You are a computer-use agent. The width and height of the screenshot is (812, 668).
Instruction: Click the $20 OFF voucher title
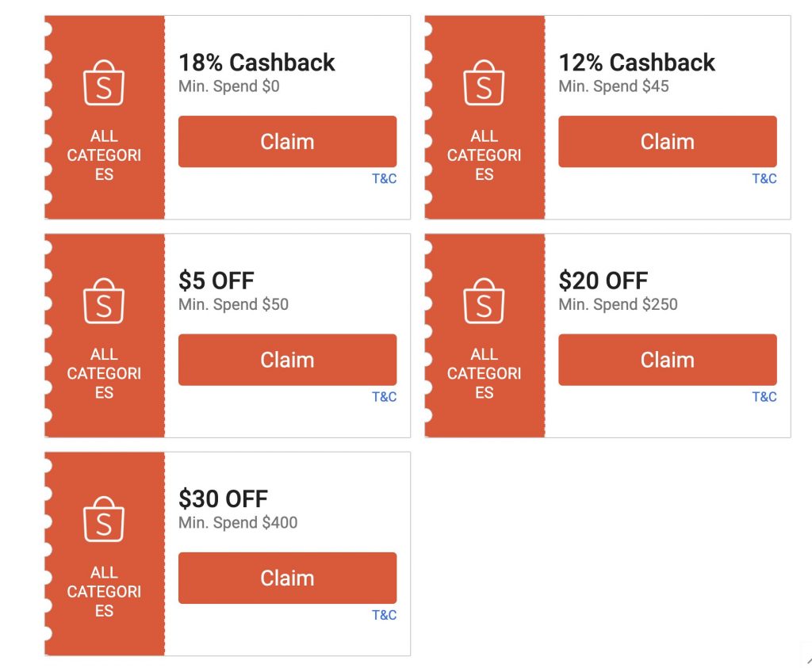pos(603,281)
